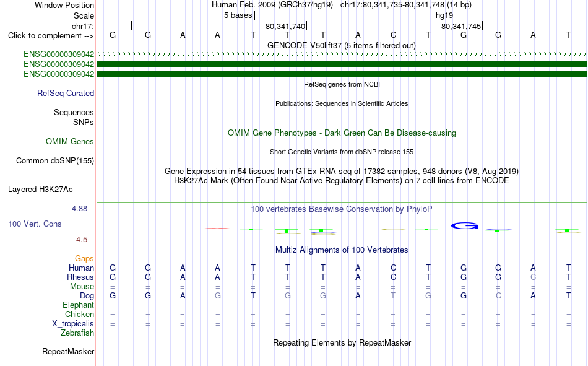Click the hg19 label next to the scale bar
Screen dimensions: 588x366
click(444, 15)
